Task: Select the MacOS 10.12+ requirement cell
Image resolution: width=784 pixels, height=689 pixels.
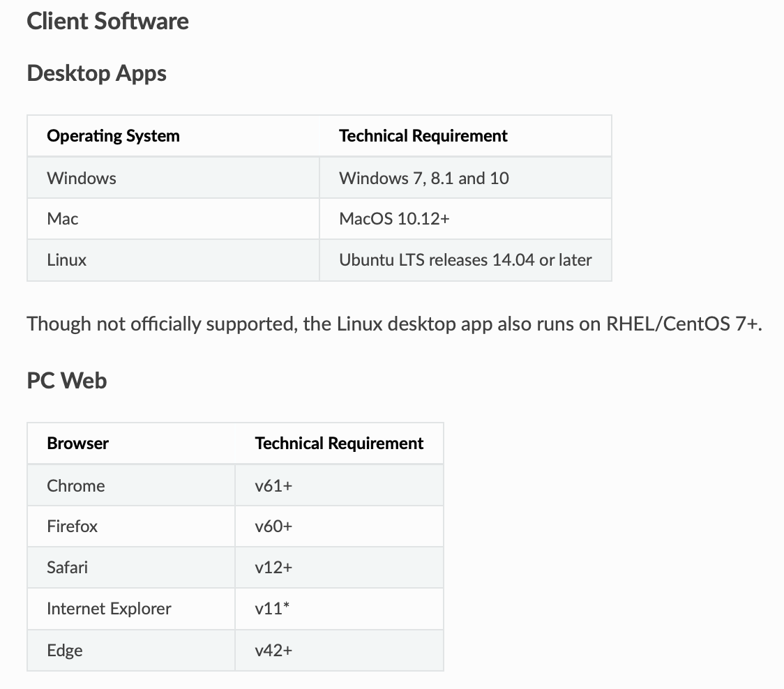Action: pos(465,219)
